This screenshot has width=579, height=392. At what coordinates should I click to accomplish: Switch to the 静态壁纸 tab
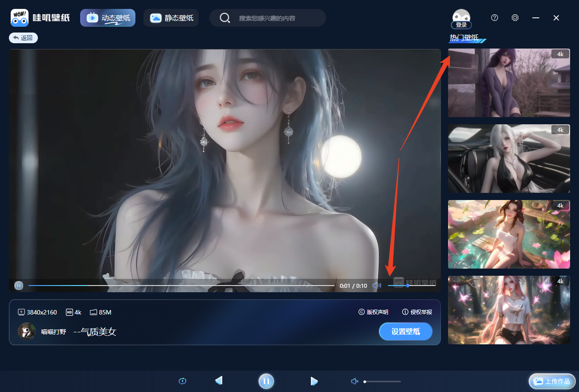pyautogui.click(x=171, y=18)
